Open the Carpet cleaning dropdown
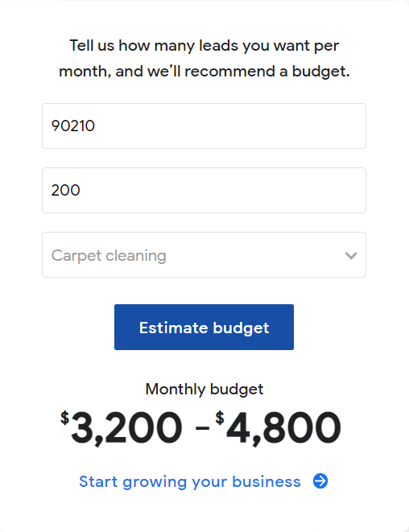Viewport: 409px width, 532px height. click(204, 255)
